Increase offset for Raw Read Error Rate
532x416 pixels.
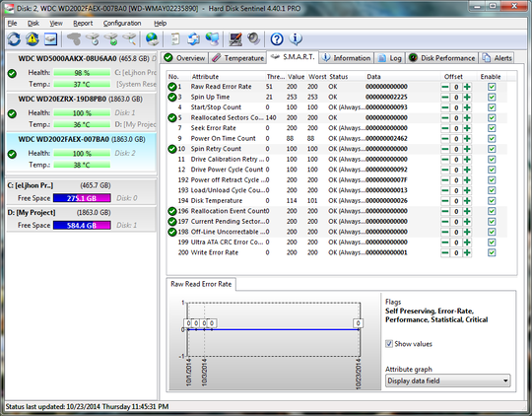click(x=467, y=87)
